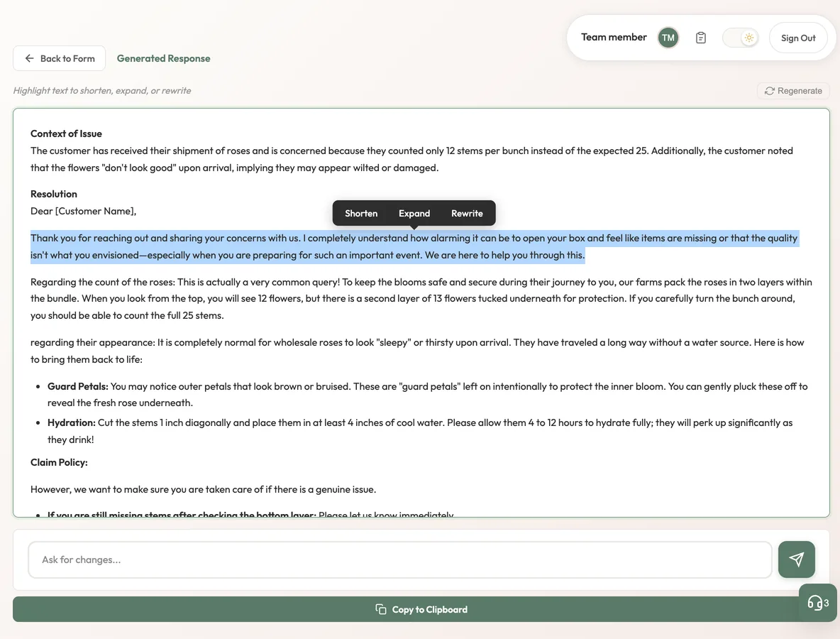The image size is (840, 639).
Task: Open the support headset widget
Action: [x=817, y=603]
